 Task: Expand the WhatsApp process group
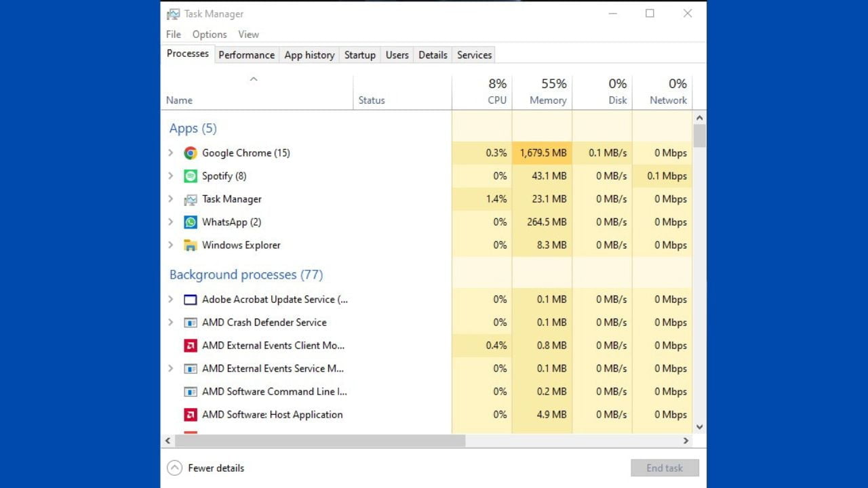point(171,222)
